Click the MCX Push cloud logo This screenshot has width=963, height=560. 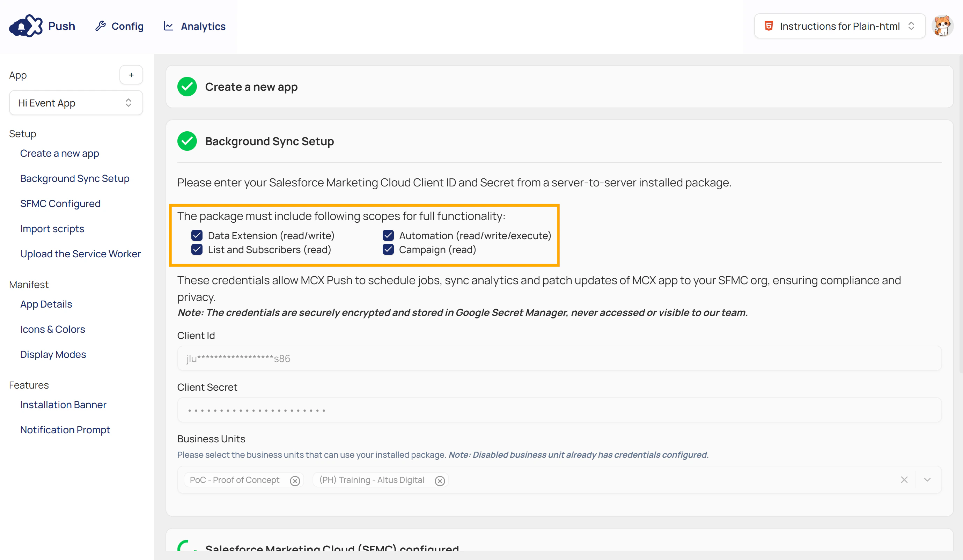click(25, 26)
